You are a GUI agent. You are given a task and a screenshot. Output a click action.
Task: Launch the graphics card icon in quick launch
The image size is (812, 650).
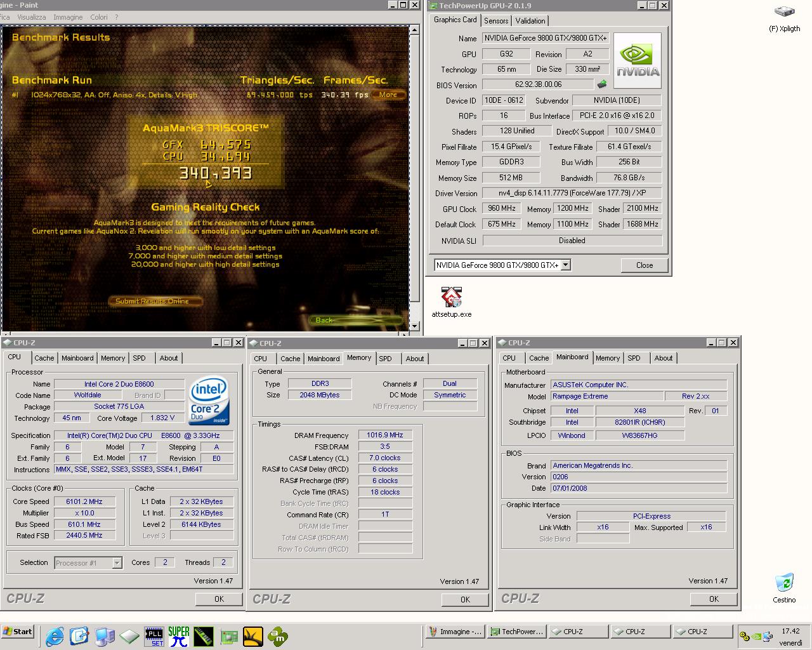click(x=228, y=636)
